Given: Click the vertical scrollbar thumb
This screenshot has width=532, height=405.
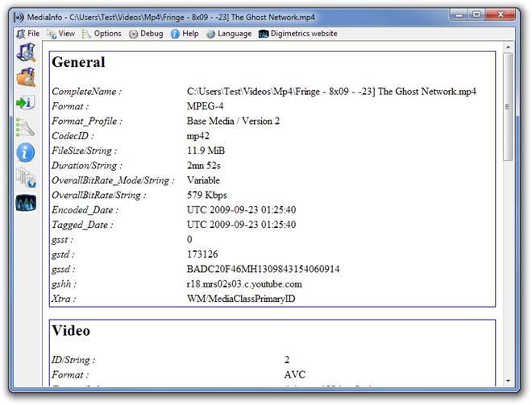Looking at the screenshot, I should (x=508, y=107).
